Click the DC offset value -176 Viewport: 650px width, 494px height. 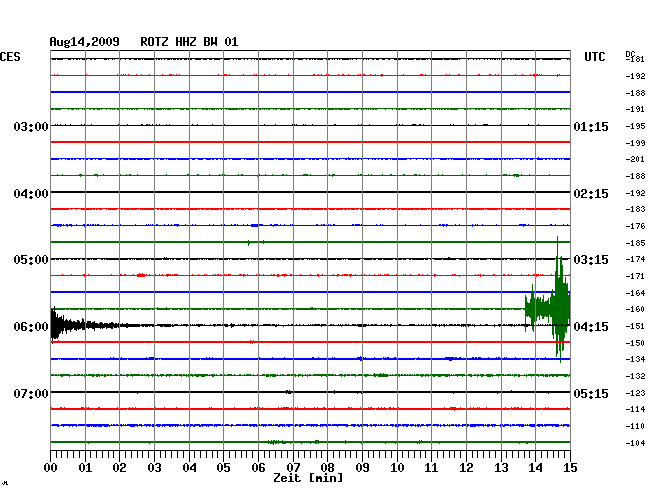click(635, 226)
